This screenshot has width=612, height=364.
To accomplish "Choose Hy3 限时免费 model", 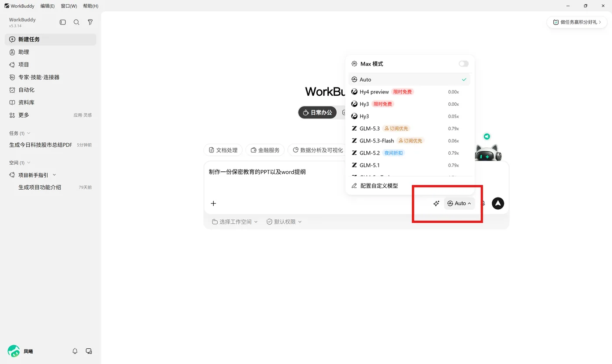I will (x=410, y=104).
